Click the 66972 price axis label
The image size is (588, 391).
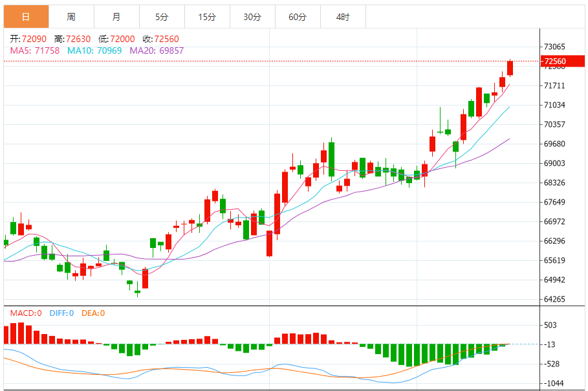point(554,221)
